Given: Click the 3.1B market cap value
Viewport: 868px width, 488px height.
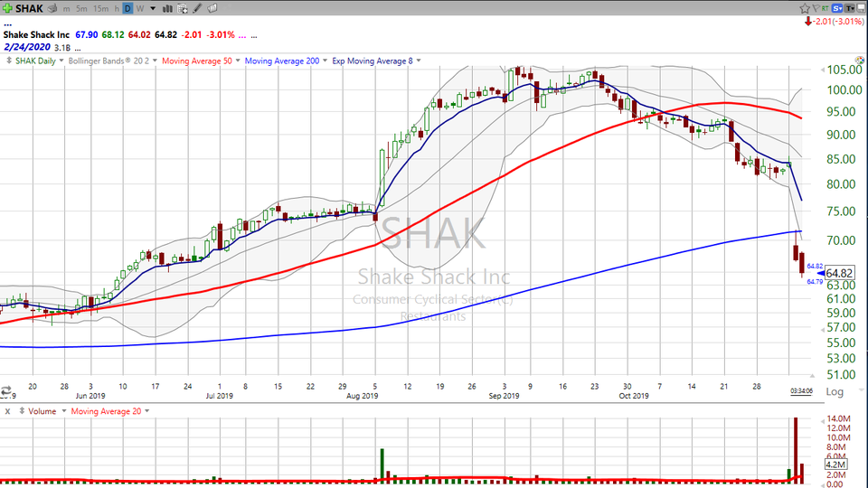Looking at the screenshot, I should tap(62, 48).
